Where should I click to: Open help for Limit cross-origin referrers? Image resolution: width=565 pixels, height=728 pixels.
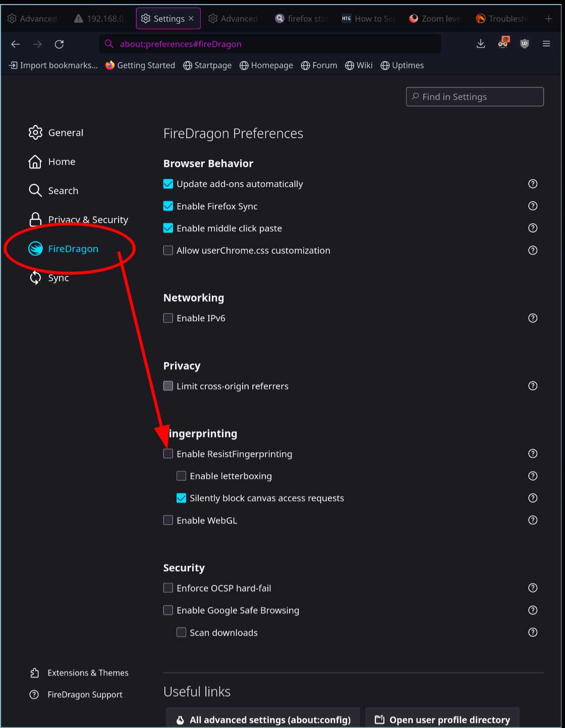(533, 386)
